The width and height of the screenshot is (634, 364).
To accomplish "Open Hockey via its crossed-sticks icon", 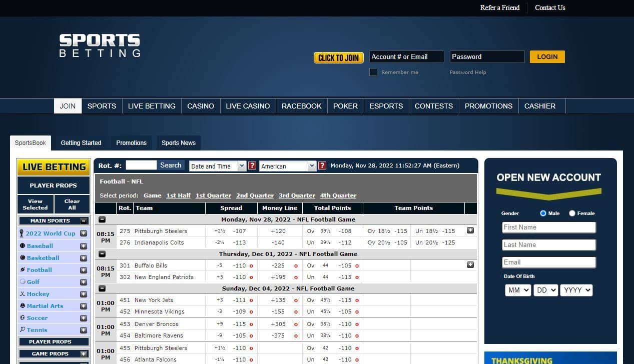I will tap(22, 294).
